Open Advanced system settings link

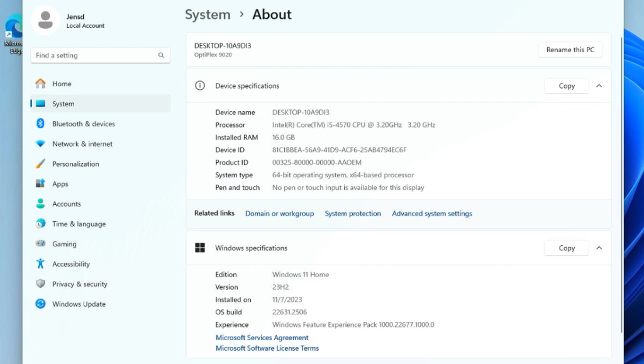click(432, 213)
